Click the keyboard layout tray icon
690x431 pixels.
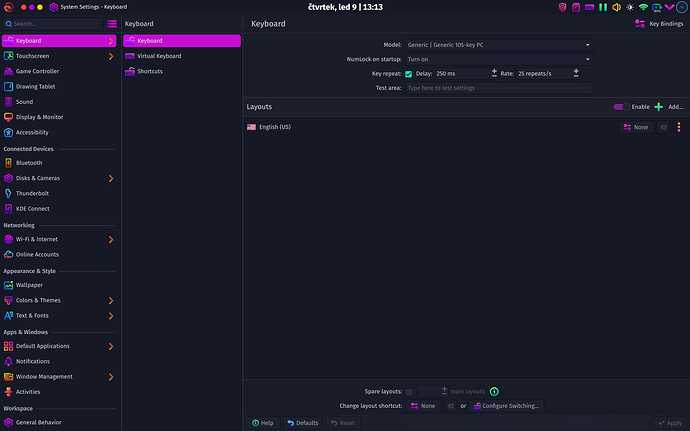coord(589,7)
